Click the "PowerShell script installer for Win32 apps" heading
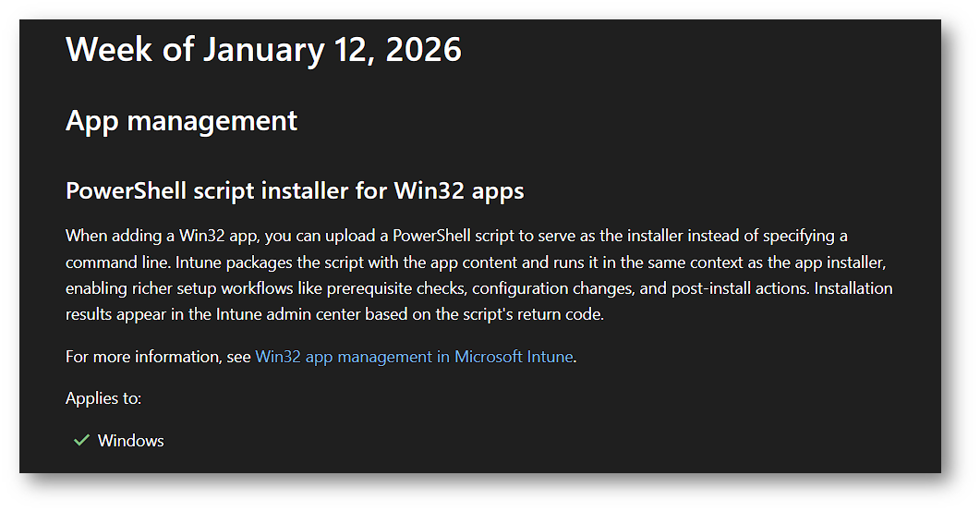 click(295, 191)
